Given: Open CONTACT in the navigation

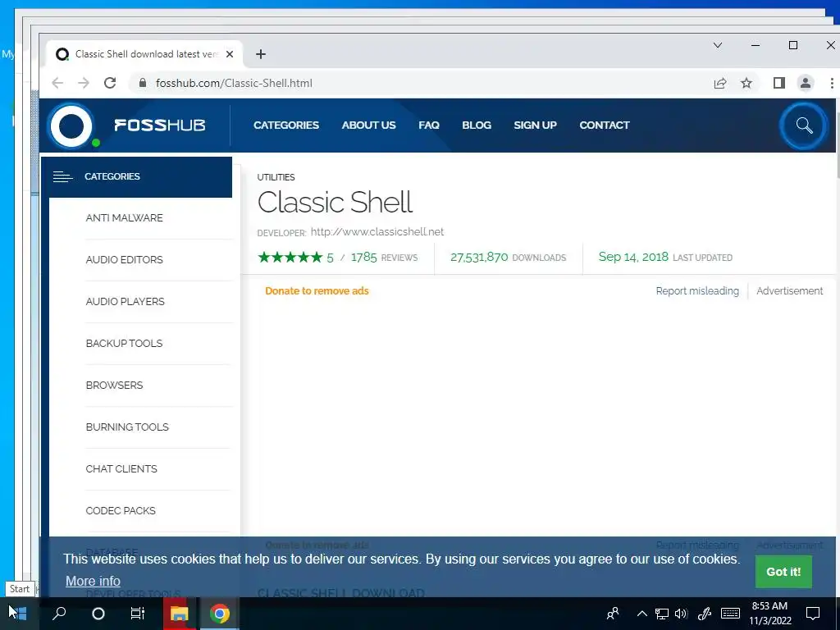Looking at the screenshot, I should coord(605,126).
